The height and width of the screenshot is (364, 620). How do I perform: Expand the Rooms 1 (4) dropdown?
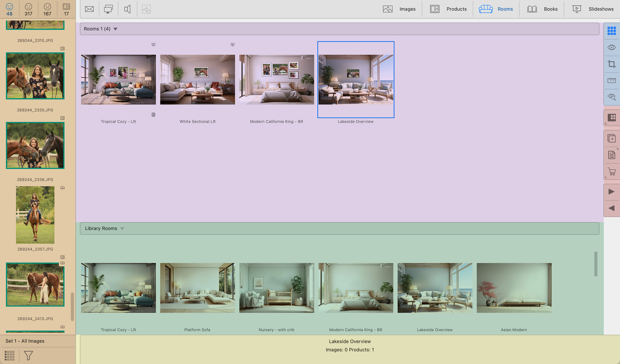pyautogui.click(x=115, y=29)
